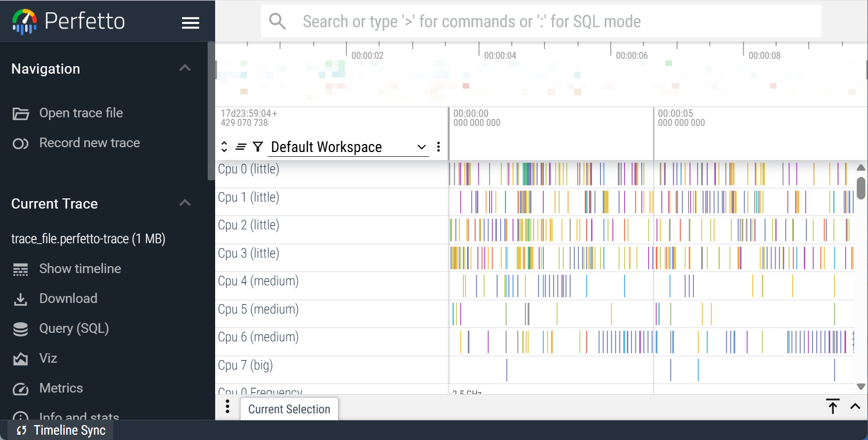Click the overview timeline at 00:00:08 mark
The image size is (868, 440).
tap(764, 55)
